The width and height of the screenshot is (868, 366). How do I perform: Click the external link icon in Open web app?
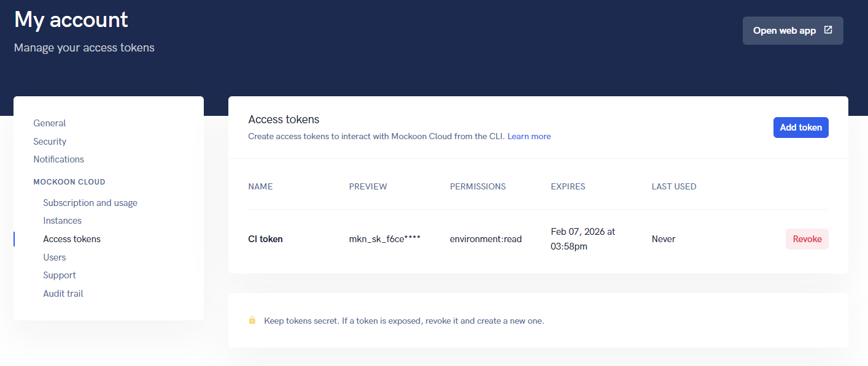pos(828,30)
